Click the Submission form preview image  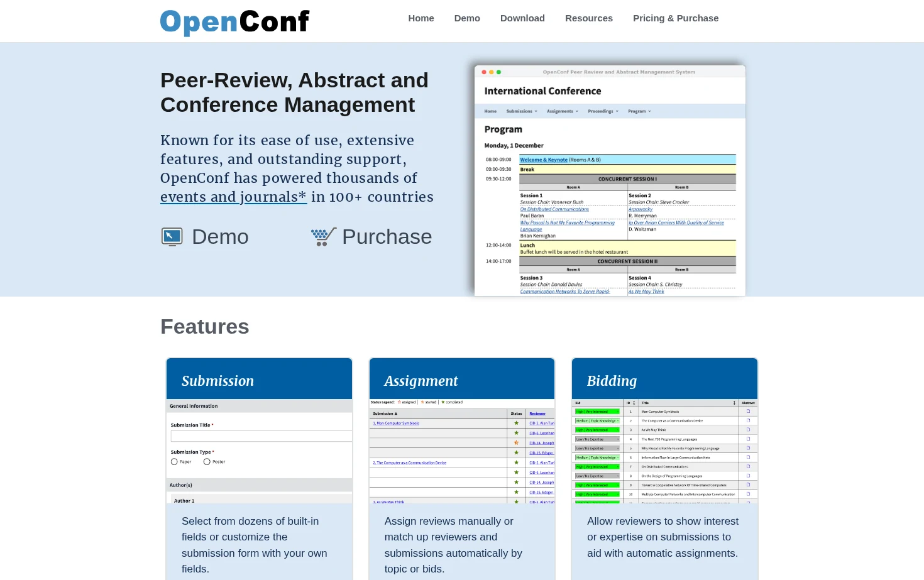click(259, 451)
